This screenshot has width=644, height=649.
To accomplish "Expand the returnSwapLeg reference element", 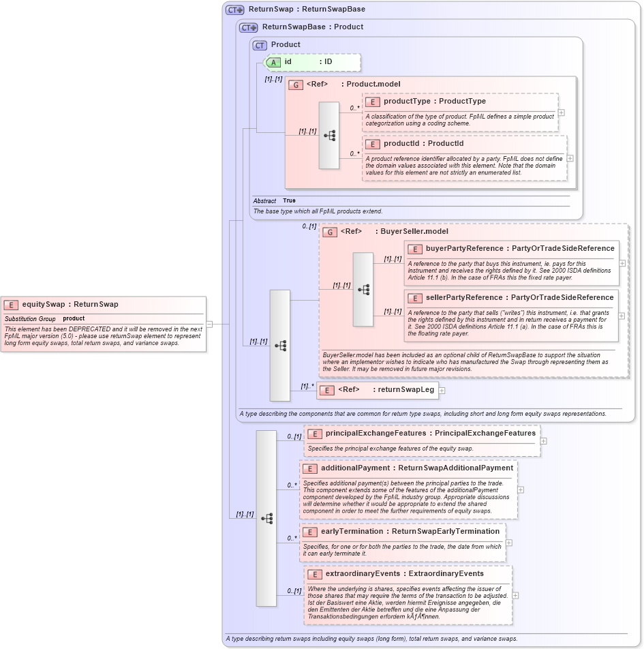I will [442, 390].
